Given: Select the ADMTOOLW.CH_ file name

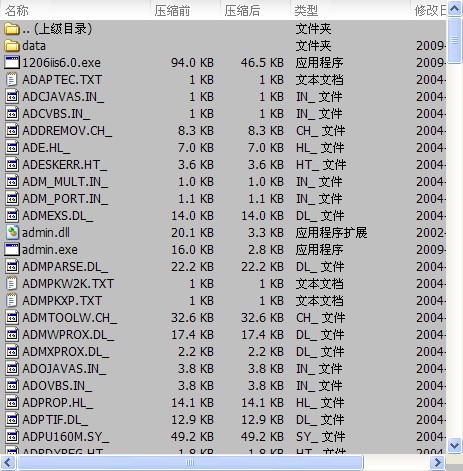Looking at the screenshot, I should point(69,318).
